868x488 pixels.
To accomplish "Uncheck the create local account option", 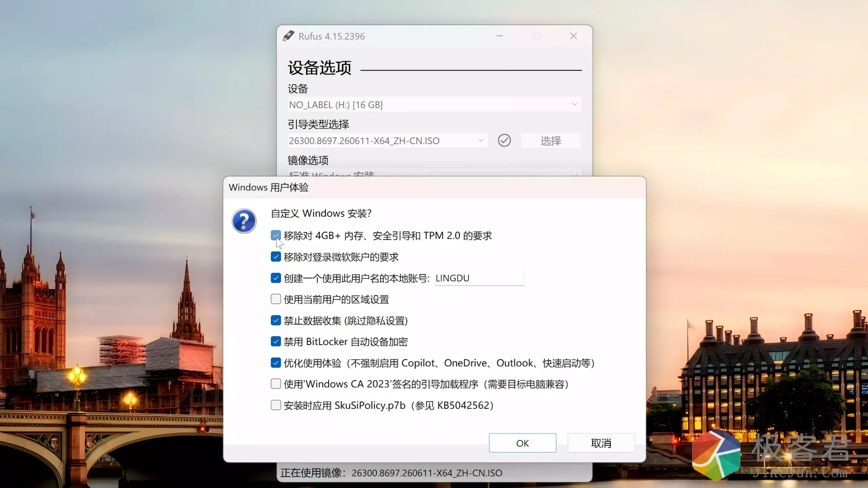I will pos(276,278).
